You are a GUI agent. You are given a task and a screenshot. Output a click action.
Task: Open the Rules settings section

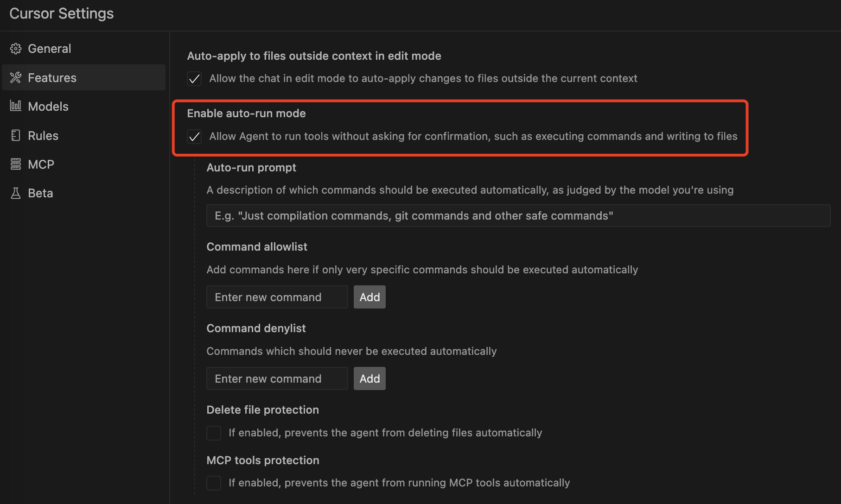coord(43,136)
